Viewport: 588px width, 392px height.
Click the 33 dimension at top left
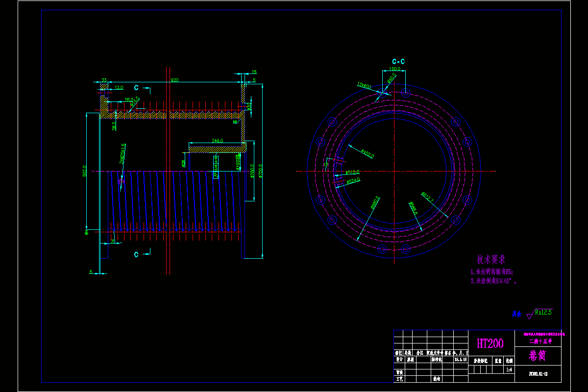pyautogui.click(x=104, y=80)
